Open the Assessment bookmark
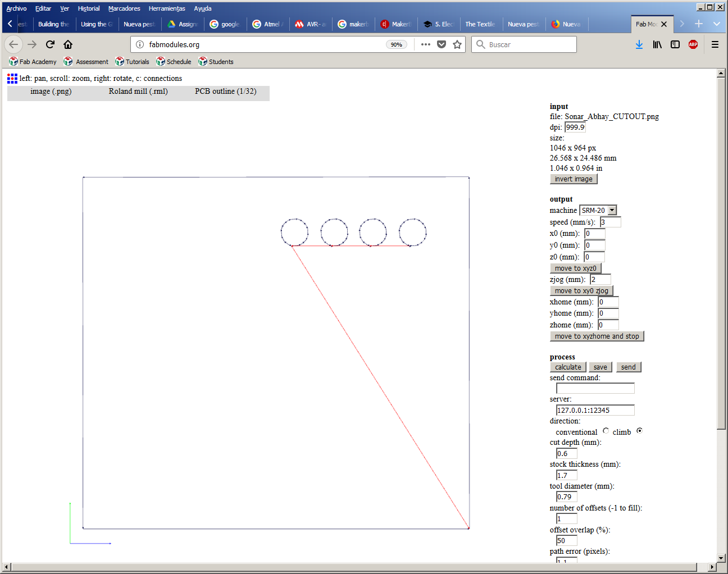The width and height of the screenshot is (728, 574). pos(86,62)
